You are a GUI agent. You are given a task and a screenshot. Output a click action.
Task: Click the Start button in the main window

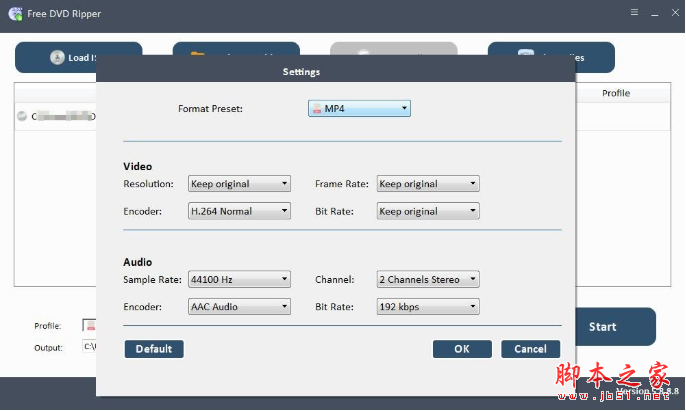pyautogui.click(x=615, y=327)
